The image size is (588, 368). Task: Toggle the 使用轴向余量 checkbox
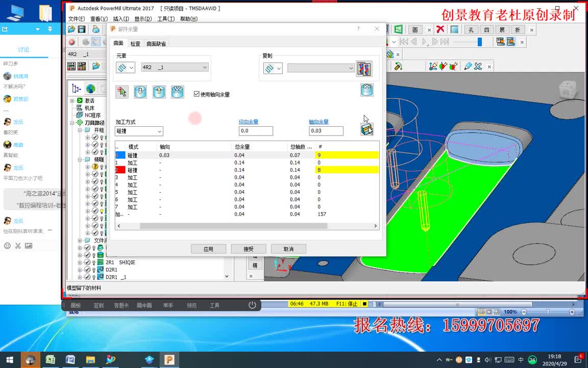(197, 94)
